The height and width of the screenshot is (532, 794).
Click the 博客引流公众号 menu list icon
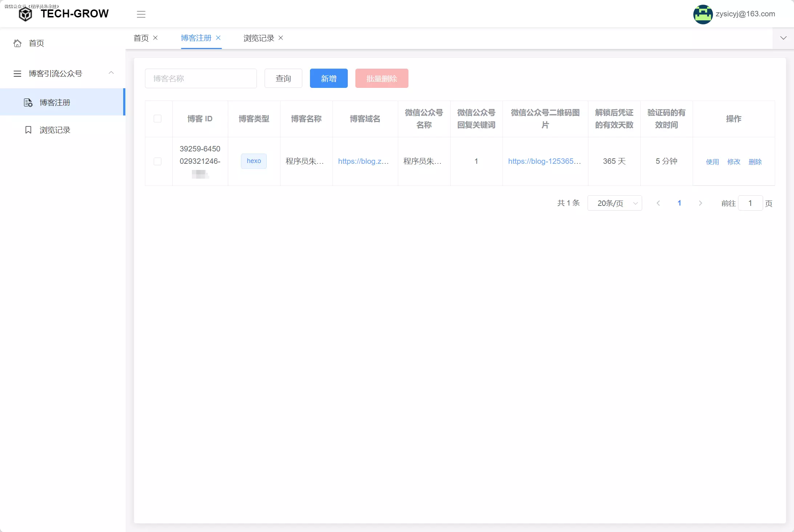point(17,74)
